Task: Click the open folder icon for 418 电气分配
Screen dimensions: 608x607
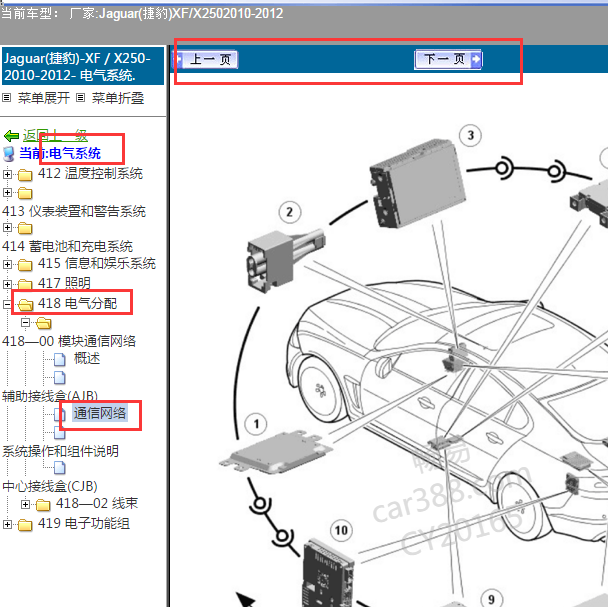Action: 26,305
